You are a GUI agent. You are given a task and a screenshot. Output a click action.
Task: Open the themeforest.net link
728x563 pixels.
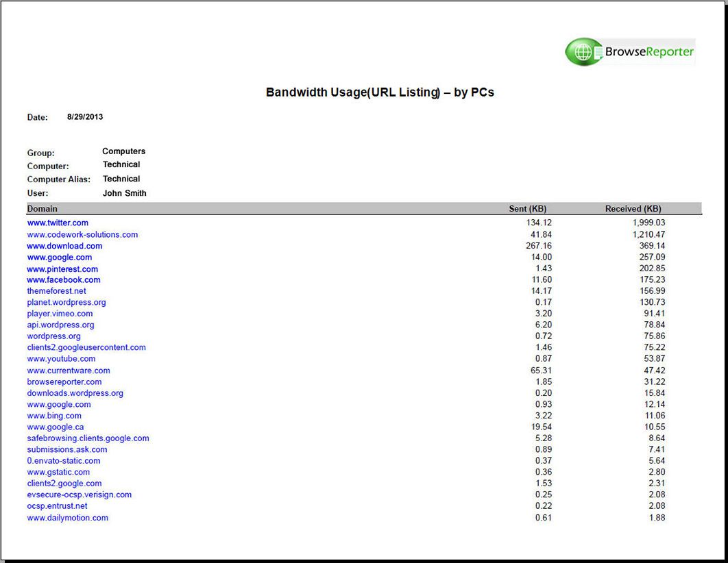[x=56, y=290]
